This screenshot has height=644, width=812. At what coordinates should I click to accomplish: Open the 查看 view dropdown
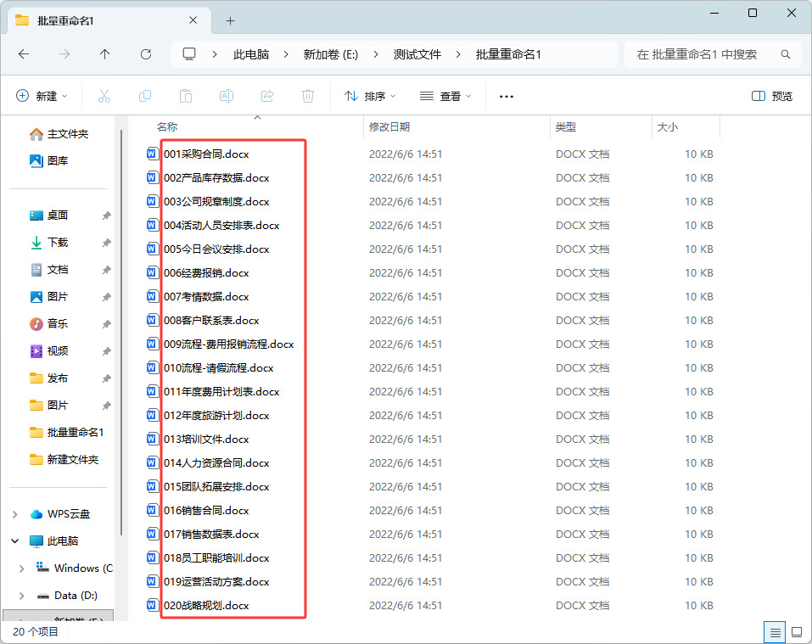(x=445, y=96)
